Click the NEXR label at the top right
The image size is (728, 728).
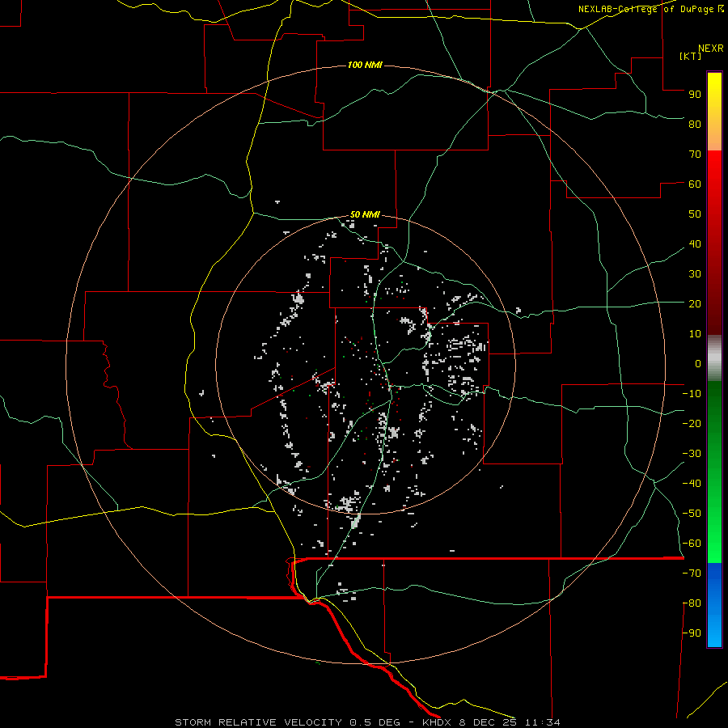[x=711, y=49]
